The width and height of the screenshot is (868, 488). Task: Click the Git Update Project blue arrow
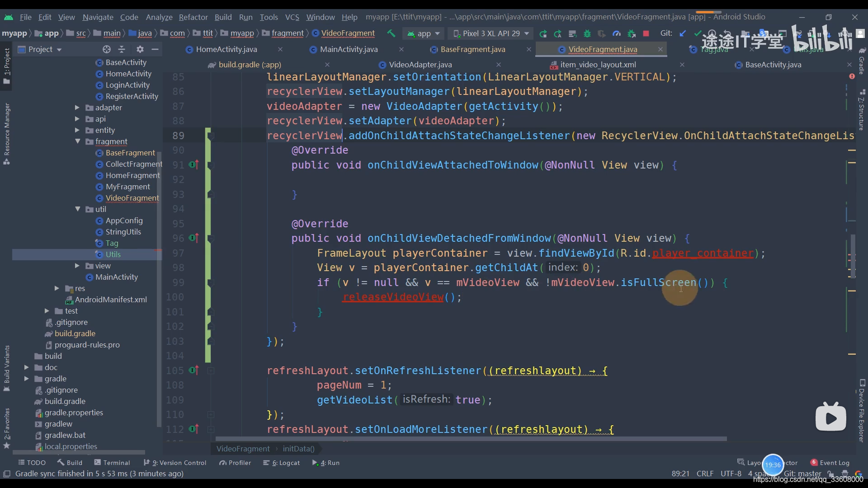click(683, 33)
